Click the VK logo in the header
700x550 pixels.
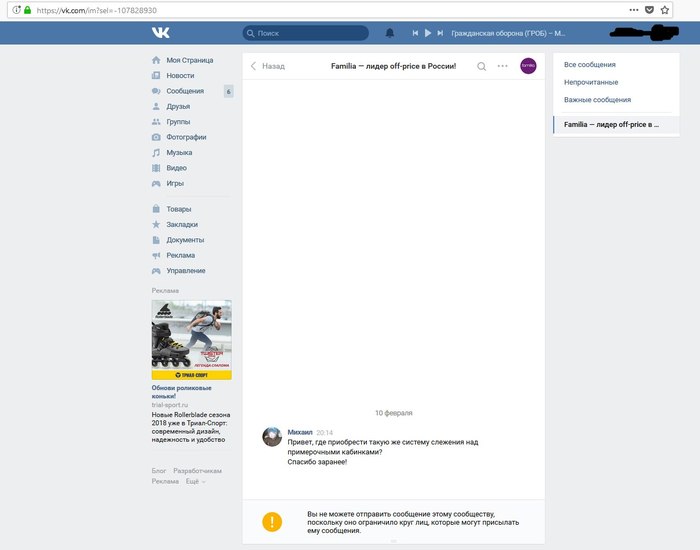point(161,33)
